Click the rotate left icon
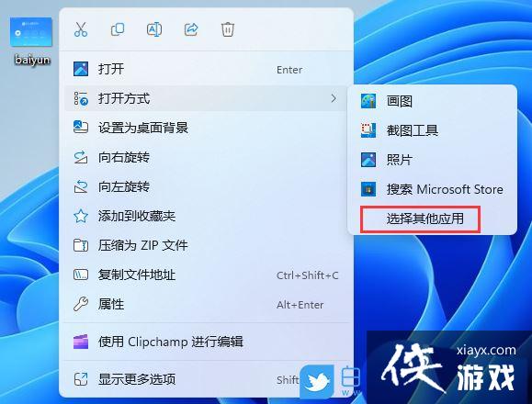 [x=81, y=186]
